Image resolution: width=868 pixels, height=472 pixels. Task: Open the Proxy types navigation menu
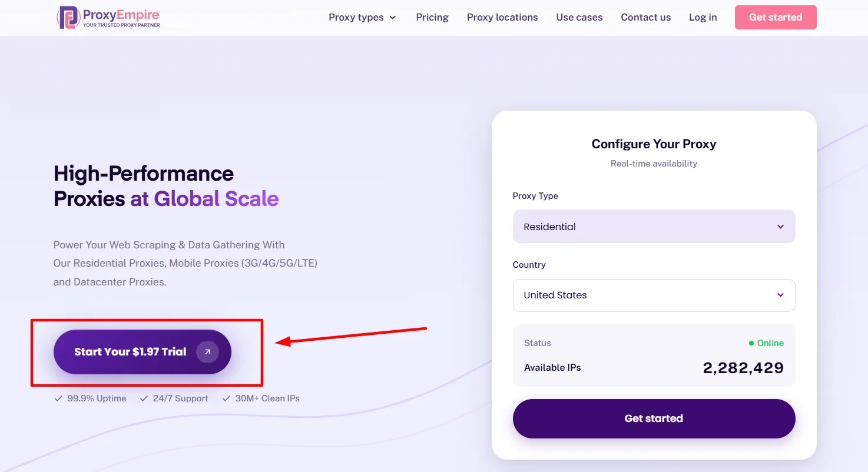point(362,17)
